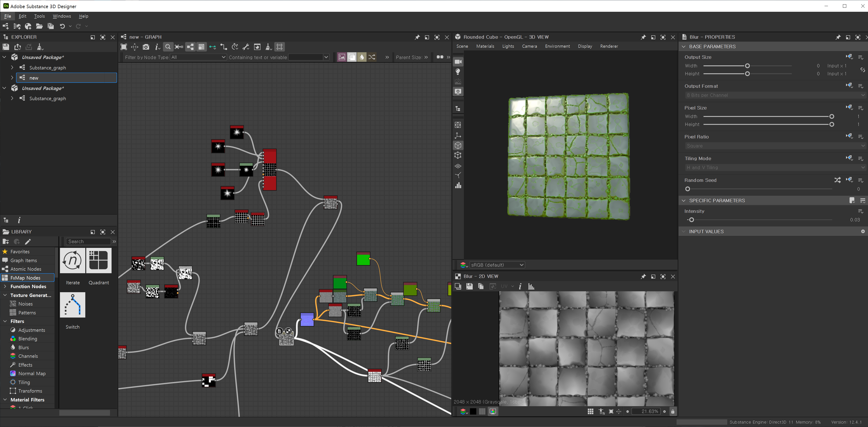Click the save floppy icon in 2D view

pos(469,286)
